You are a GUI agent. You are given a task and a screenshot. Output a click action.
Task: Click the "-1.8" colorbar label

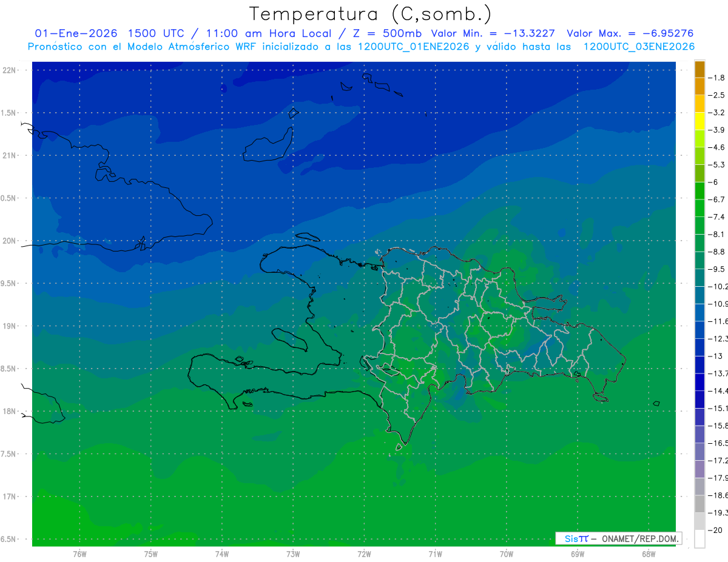click(x=718, y=78)
